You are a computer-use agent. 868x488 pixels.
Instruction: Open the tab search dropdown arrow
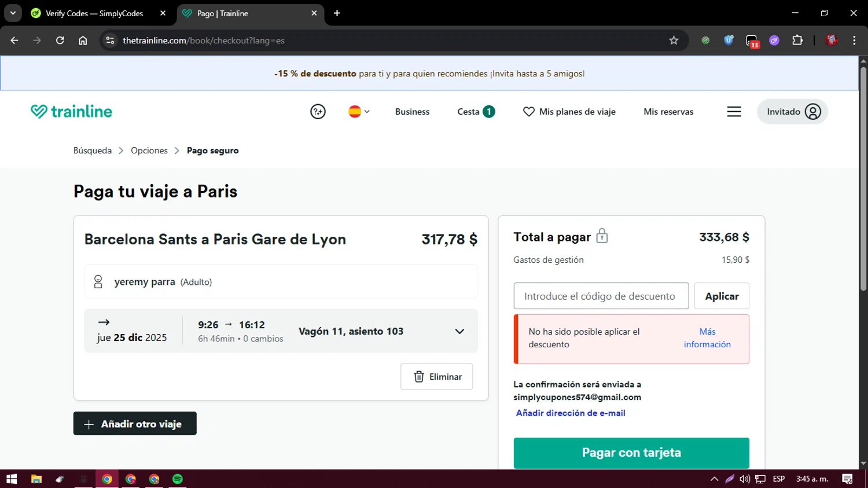click(x=13, y=13)
